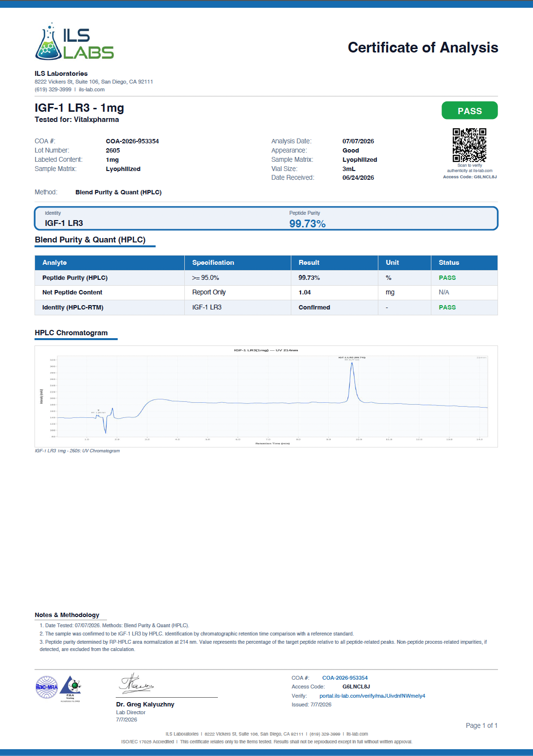Click PASS status in Identity row
This screenshot has height=756, width=533.
tap(447, 308)
